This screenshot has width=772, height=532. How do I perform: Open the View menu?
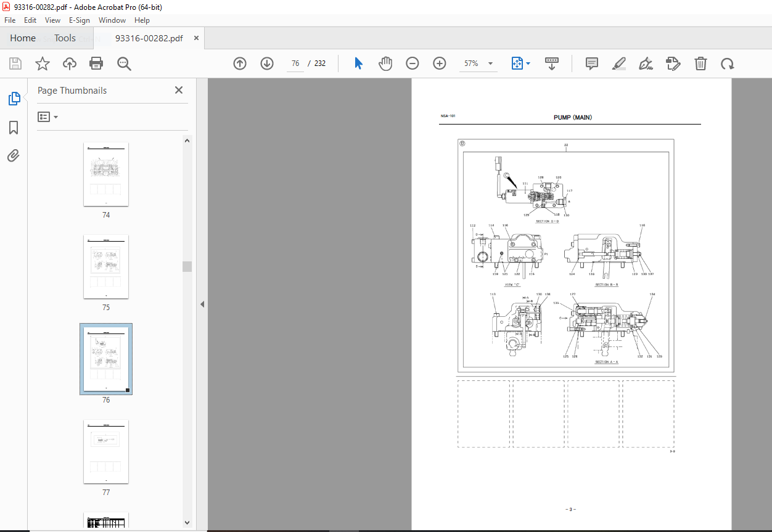click(x=52, y=20)
